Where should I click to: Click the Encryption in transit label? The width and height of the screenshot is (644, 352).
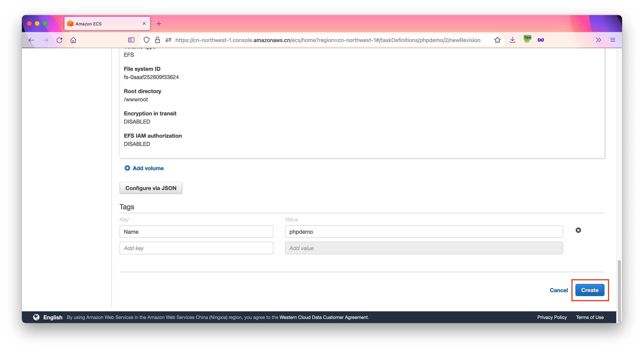(x=150, y=113)
